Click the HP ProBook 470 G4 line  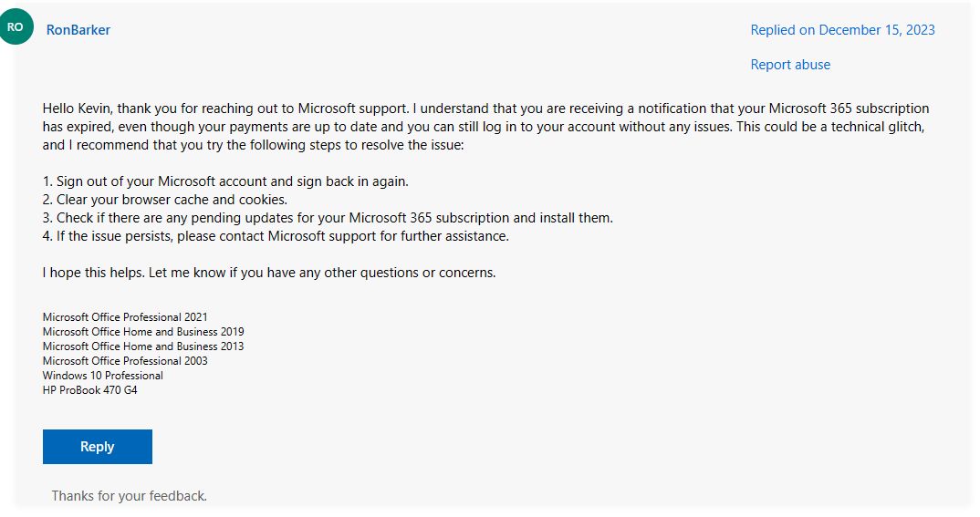(90, 390)
